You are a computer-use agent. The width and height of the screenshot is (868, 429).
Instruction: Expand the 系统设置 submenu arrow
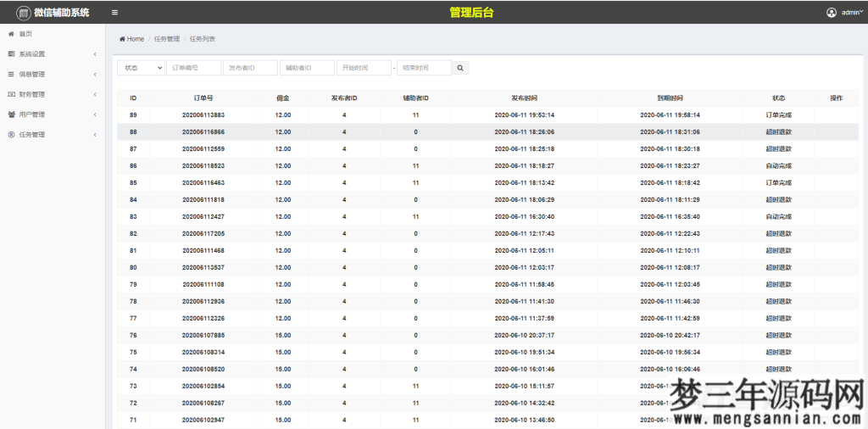(95, 54)
